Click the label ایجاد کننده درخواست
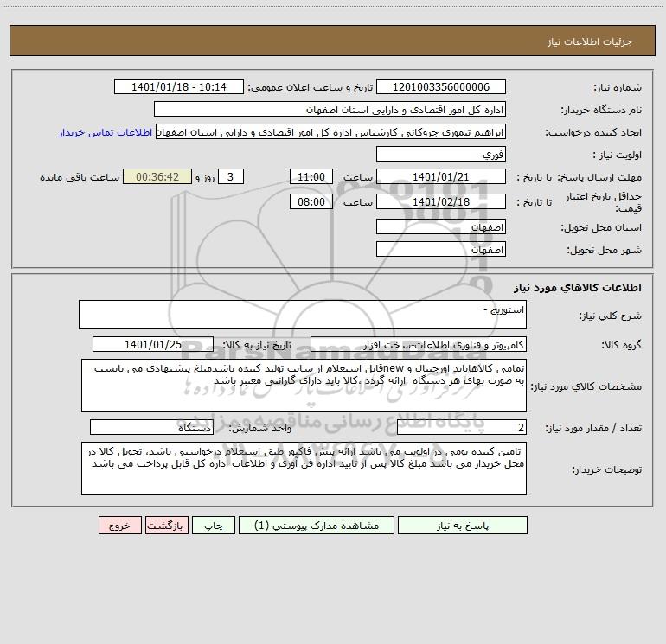Image resolution: width=666 pixels, height=644 pixels. click(x=593, y=132)
